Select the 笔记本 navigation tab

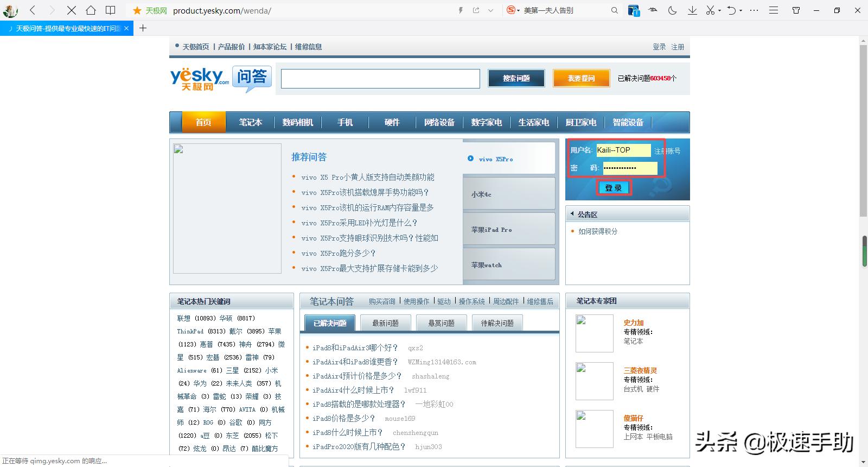pyautogui.click(x=250, y=122)
